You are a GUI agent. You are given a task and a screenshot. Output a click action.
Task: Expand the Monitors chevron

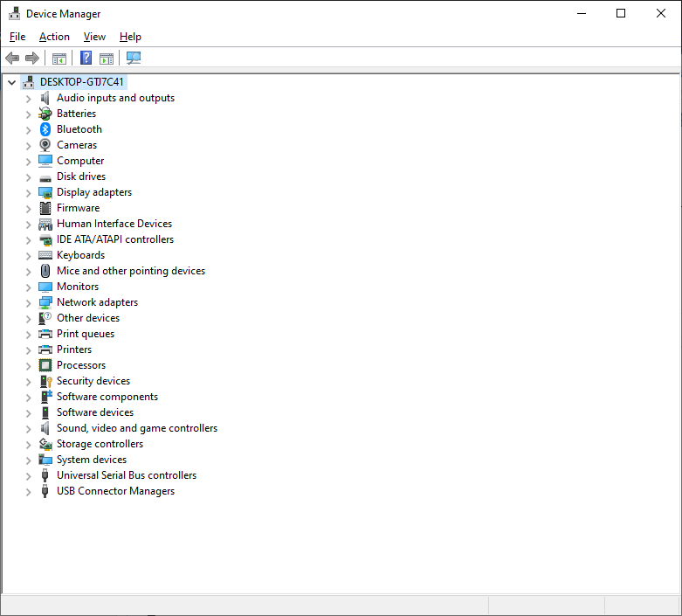tap(28, 287)
